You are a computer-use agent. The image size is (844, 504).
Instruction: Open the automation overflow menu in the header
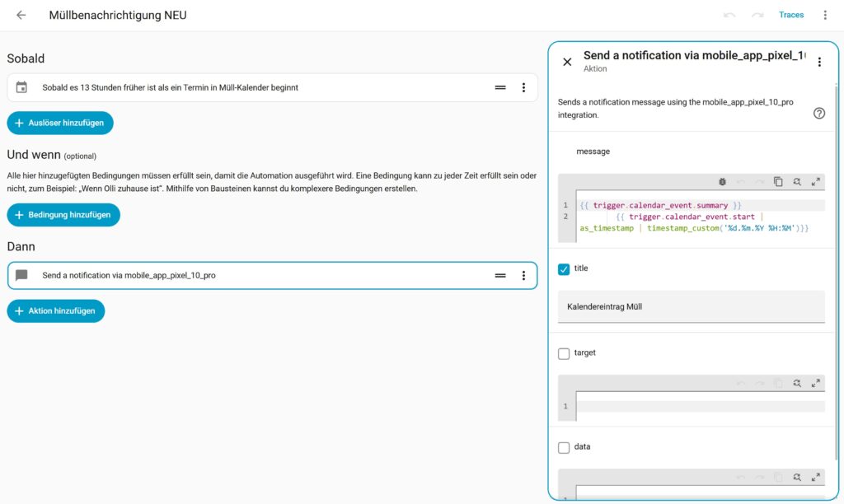coord(824,15)
